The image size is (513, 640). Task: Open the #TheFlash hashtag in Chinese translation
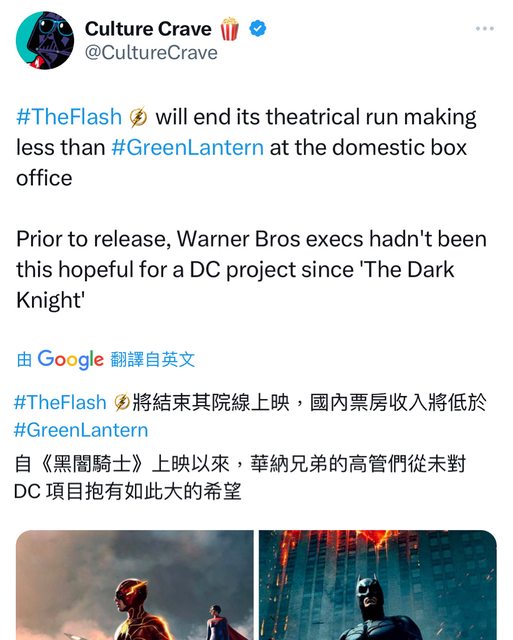pyautogui.click(x=60, y=402)
